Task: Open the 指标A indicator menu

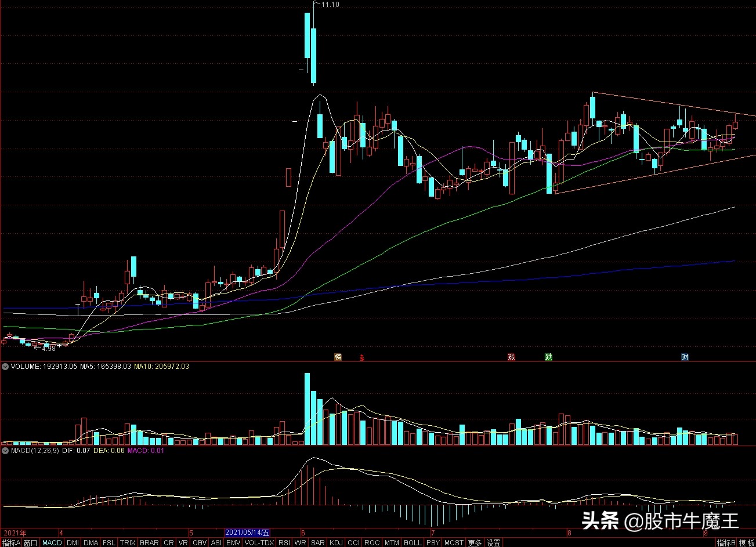Action: [x=11, y=543]
